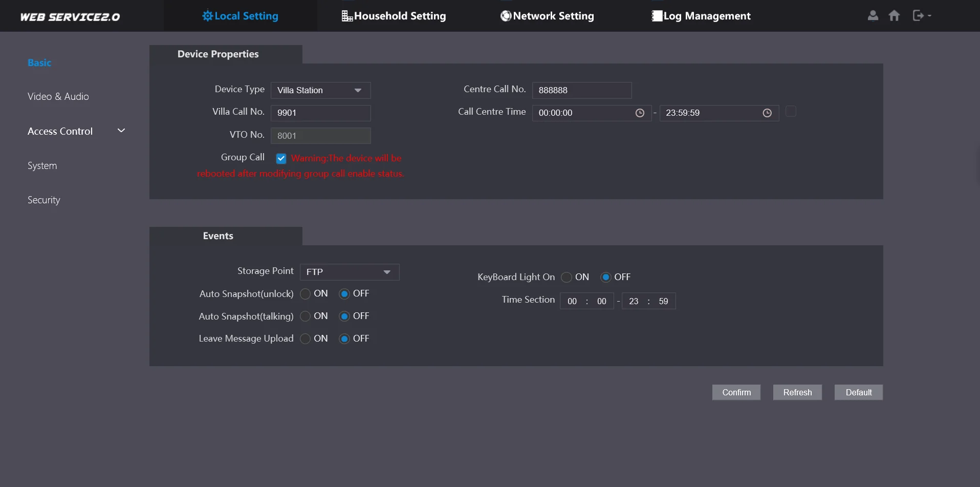
Task: Click Time Section start minute field
Action: pos(602,302)
